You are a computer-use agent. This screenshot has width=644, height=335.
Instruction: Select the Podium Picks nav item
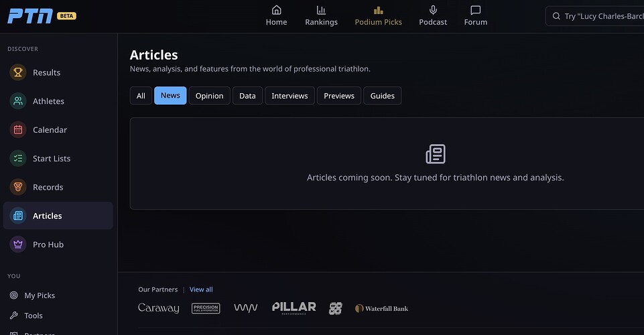[378, 15]
